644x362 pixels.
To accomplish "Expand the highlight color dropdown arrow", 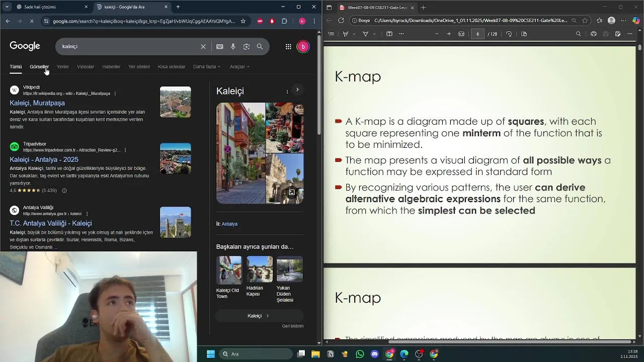I will click(x=354, y=34).
